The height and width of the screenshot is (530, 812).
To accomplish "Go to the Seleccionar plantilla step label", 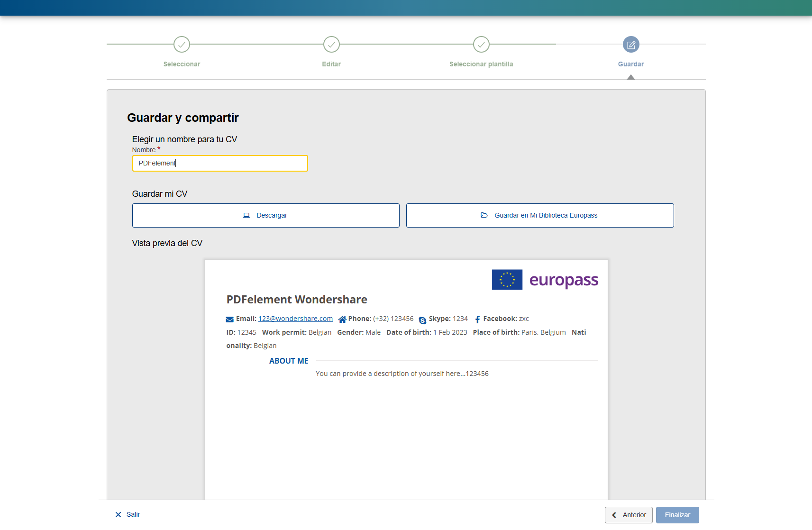I will [481, 64].
